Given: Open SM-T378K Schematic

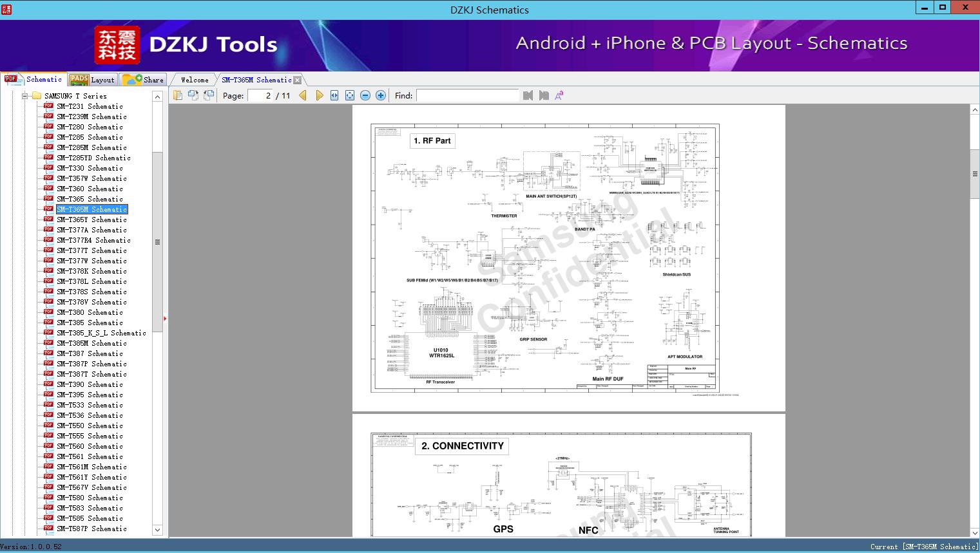Looking at the screenshot, I should click(x=92, y=271).
